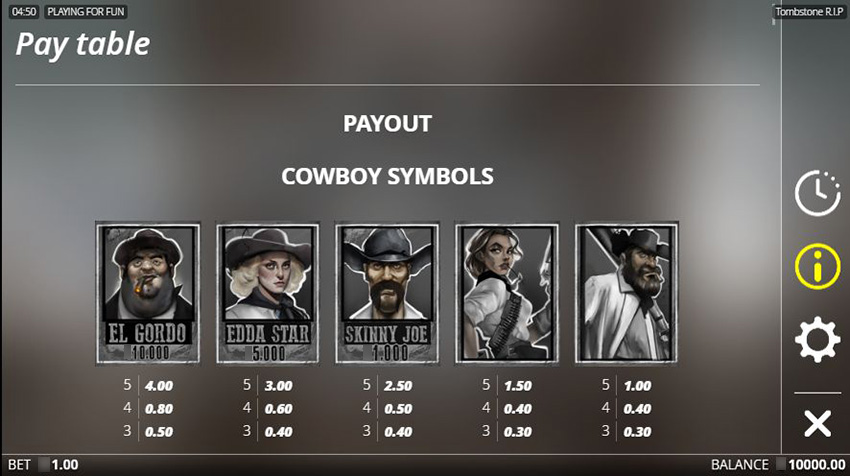The width and height of the screenshot is (850, 476).
Task: Click the Skinny Joe symbol card
Action: 387,293
